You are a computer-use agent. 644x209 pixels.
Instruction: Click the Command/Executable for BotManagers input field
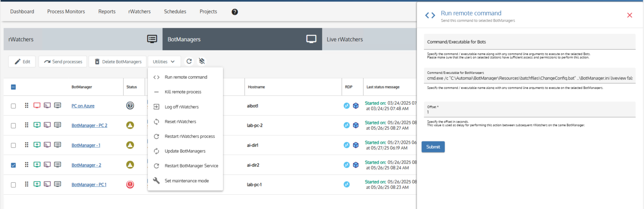pos(530,76)
